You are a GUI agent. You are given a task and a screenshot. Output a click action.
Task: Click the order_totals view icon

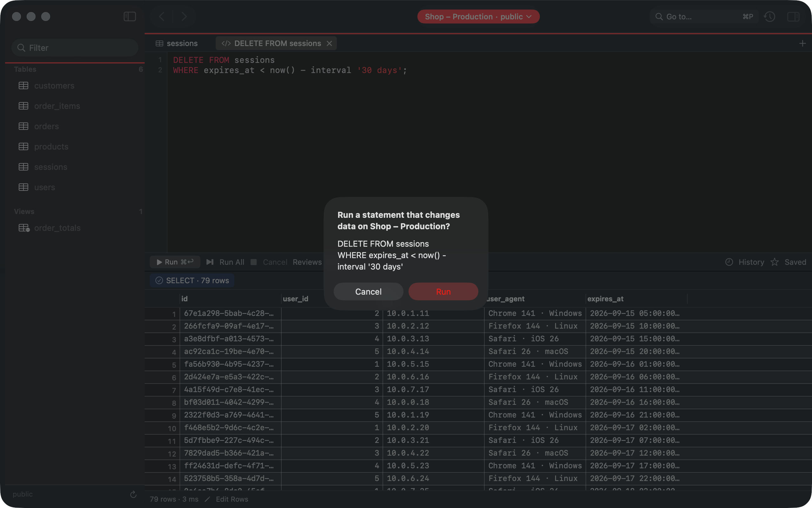click(x=24, y=228)
